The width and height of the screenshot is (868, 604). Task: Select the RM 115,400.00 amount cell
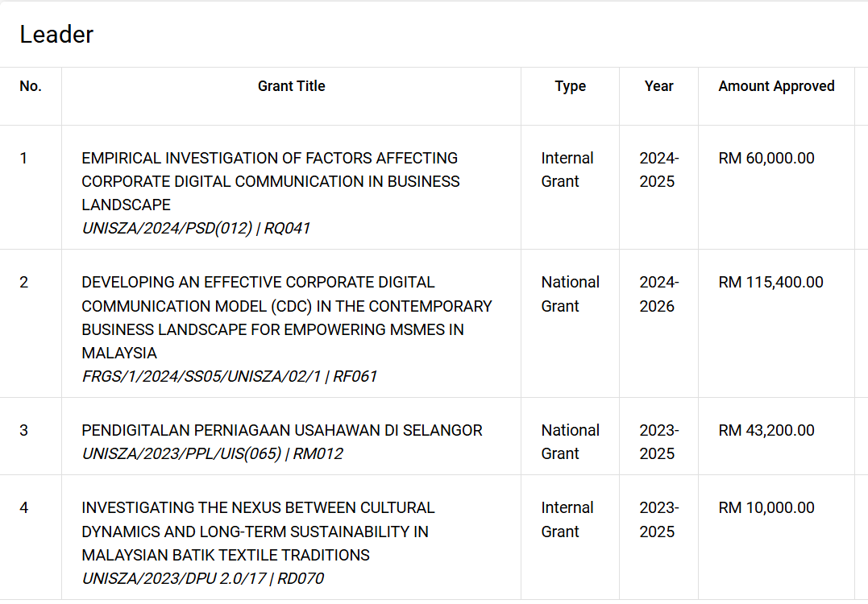tap(770, 282)
